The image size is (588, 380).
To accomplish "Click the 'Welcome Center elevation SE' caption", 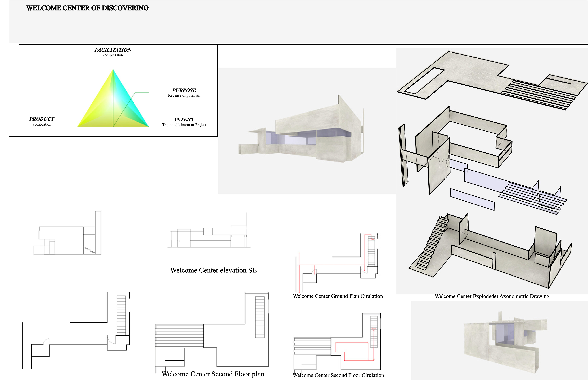I will (213, 270).
